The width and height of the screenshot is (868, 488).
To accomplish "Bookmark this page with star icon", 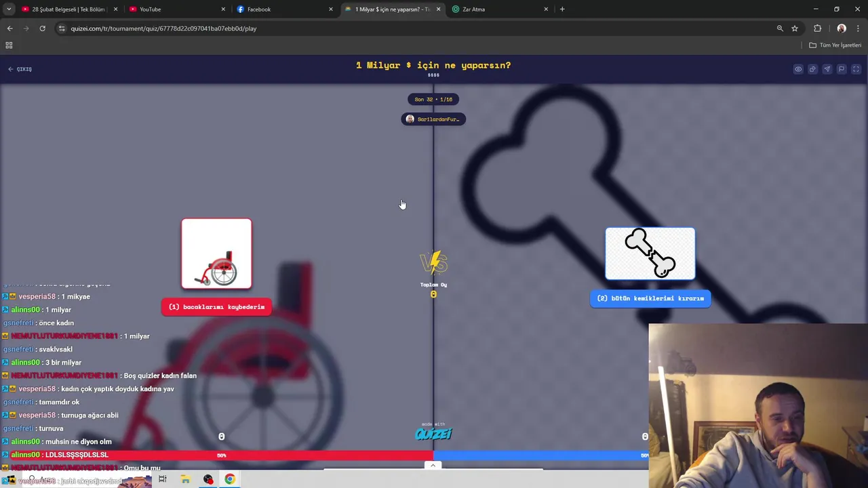I will click(795, 28).
